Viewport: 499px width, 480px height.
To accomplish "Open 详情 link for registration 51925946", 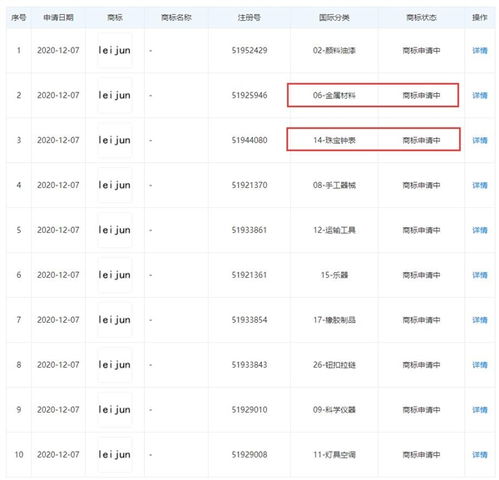I will (480, 96).
